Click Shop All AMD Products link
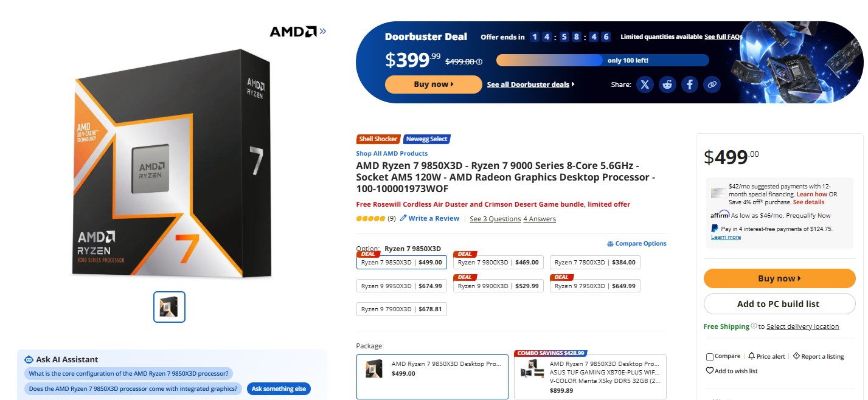Viewport: 868px width, 400px height. pyautogui.click(x=392, y=154)
